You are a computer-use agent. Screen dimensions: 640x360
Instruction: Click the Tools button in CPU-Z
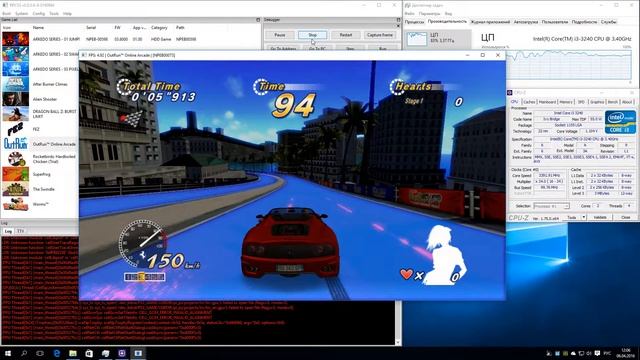tap(572, 218)
